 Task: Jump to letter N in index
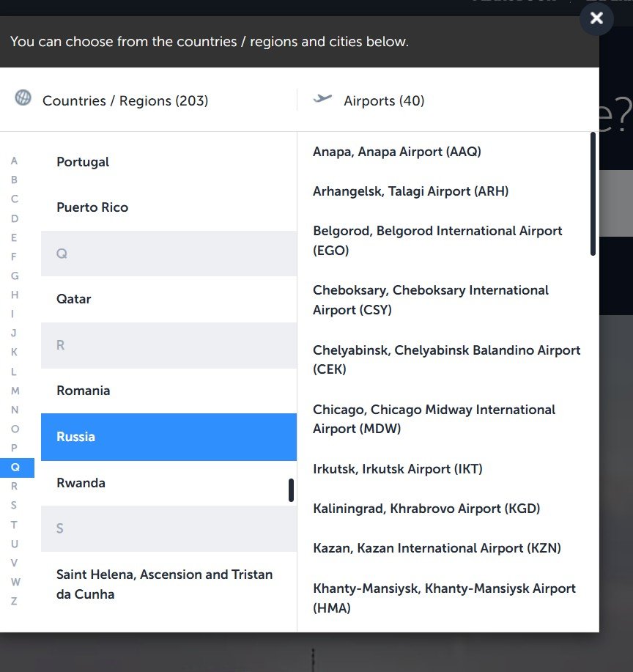point(14,410)
